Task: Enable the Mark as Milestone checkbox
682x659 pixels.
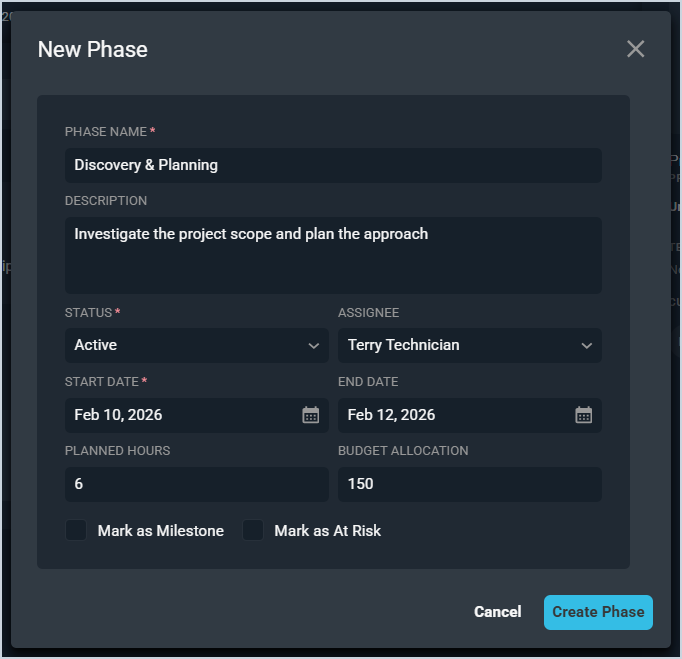Action: 76,530
